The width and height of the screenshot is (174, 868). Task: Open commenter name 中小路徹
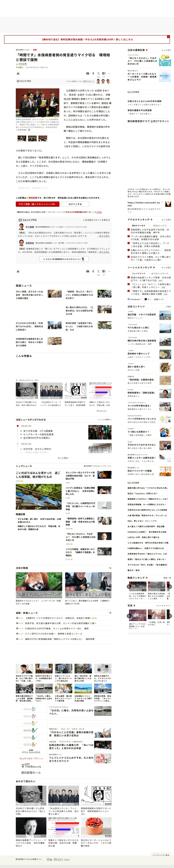click(30, 227)
